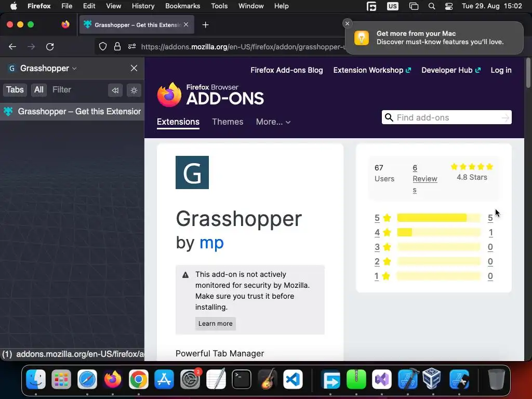Open the 4-star reviews count link
The image size is (532, 399).
pyautogui.click(x=490, y=232)
